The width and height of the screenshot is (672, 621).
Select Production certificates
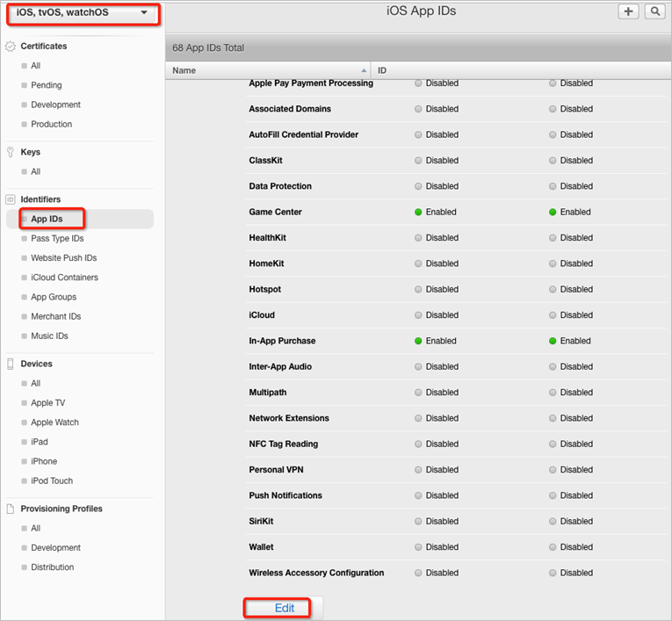coord(52,124)
